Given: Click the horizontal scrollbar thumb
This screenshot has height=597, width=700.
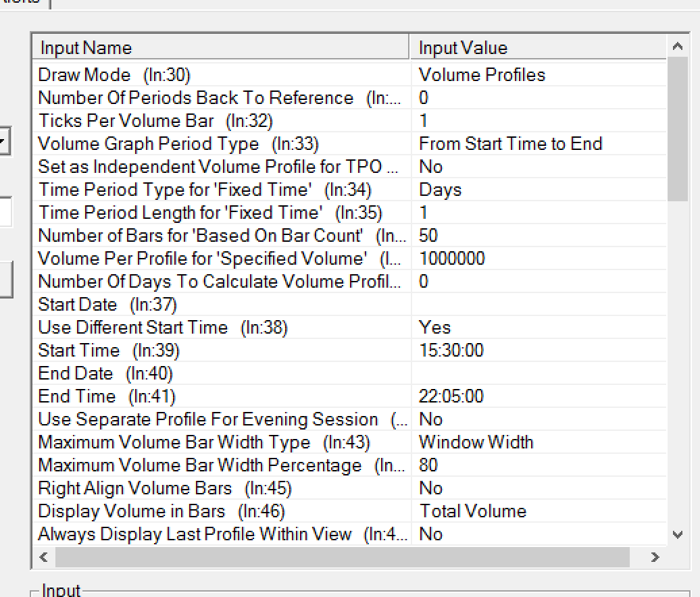Looking at the screenshot, I should [341, 557].
